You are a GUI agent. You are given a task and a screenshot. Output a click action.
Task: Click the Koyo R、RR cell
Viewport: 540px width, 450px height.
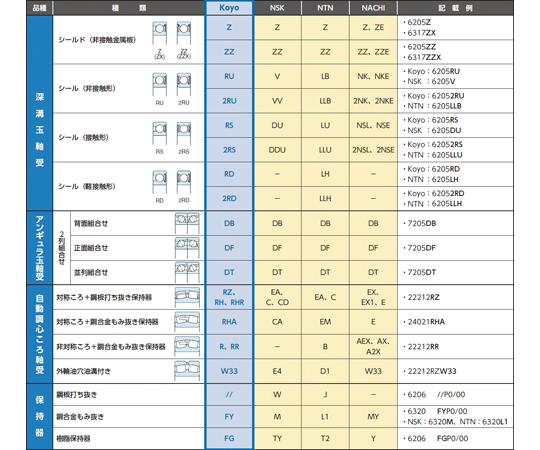pos(229,346)
